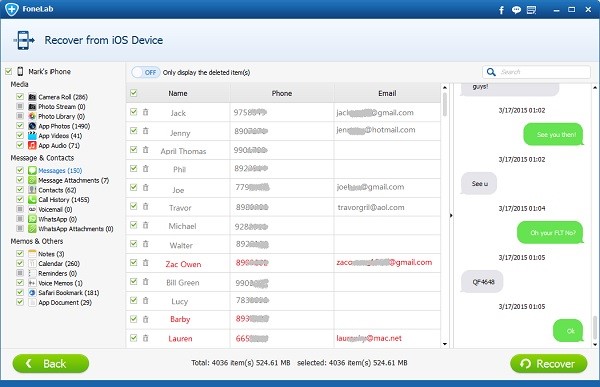Image resolution: width=600 pixels, height=387 pixels.
Task: Select the Camera Roll category icon
Action: pos(32,97)
